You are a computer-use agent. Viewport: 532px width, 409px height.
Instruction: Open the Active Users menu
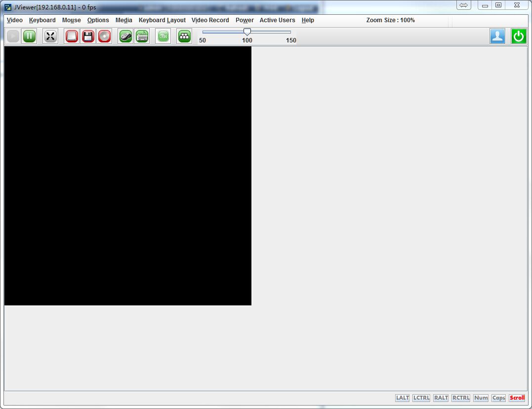[277, 20]
